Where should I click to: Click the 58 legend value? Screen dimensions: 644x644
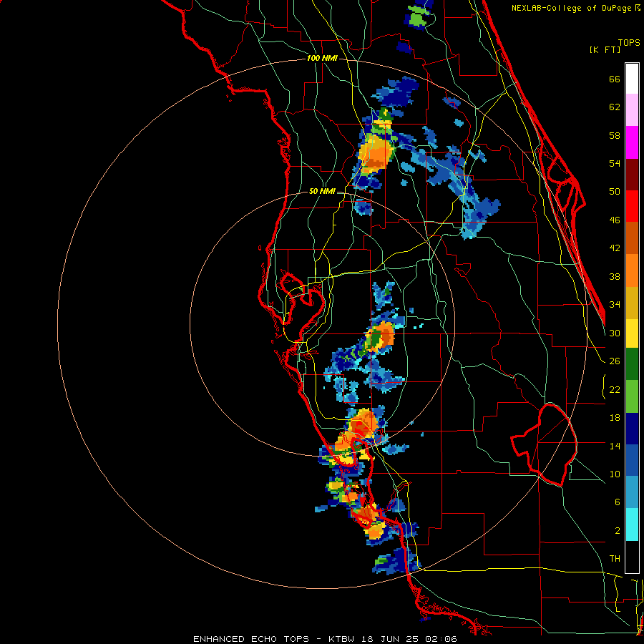tap(615, 135)
